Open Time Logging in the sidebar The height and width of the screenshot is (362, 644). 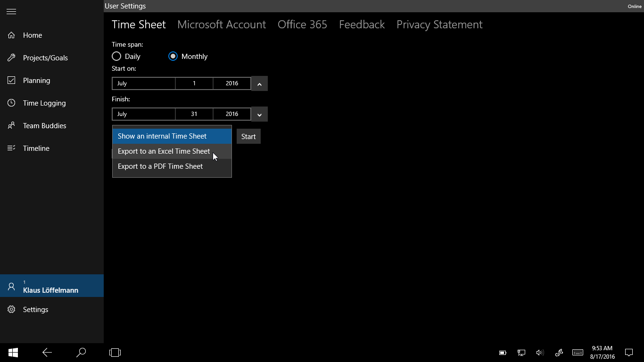52,103
